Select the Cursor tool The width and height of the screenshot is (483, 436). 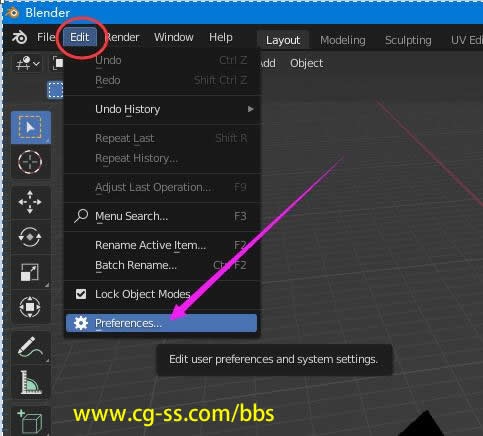point(30,162)
